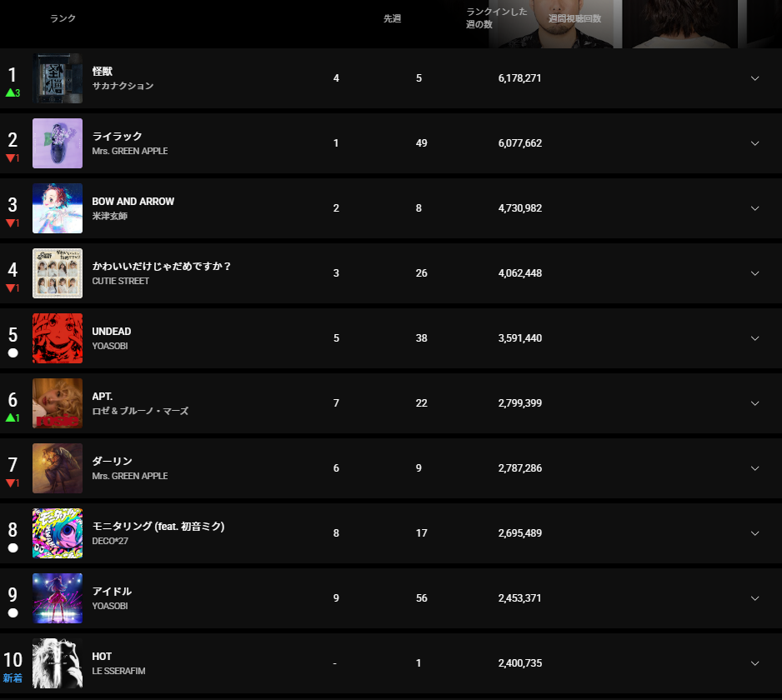Image resolution: width=782 pixels, height=700 pixels.
Task: Open the ライラック purple album artwork
Action: 58,143
